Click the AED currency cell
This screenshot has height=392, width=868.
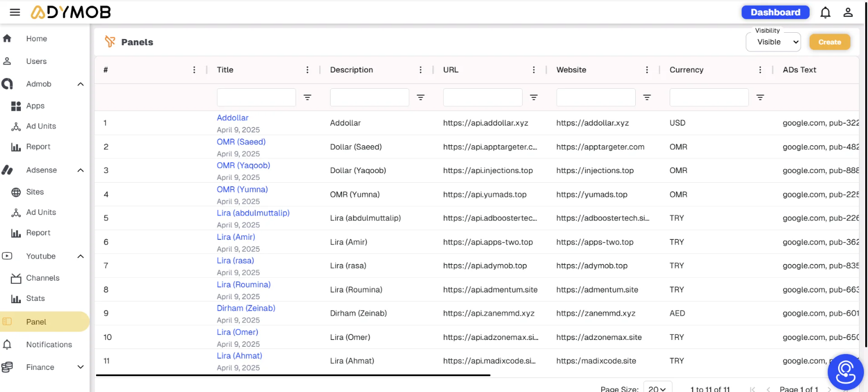click(678, 313)
